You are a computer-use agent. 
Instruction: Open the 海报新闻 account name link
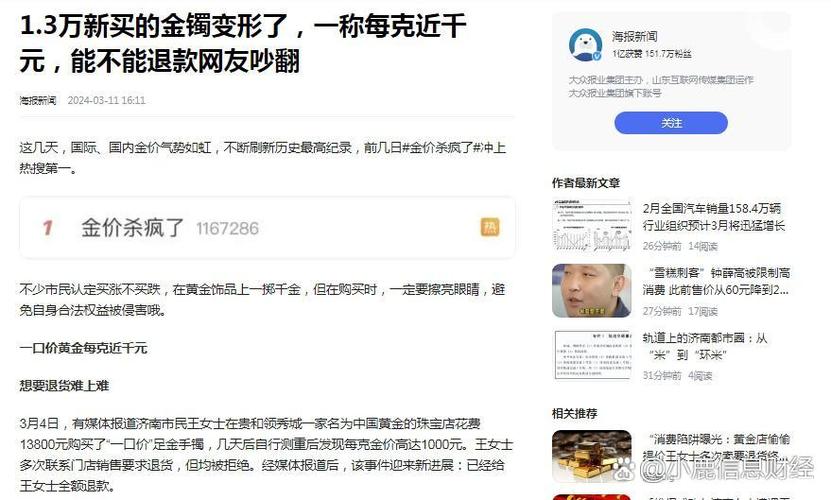pyautogui.click(x=634, y=37)
